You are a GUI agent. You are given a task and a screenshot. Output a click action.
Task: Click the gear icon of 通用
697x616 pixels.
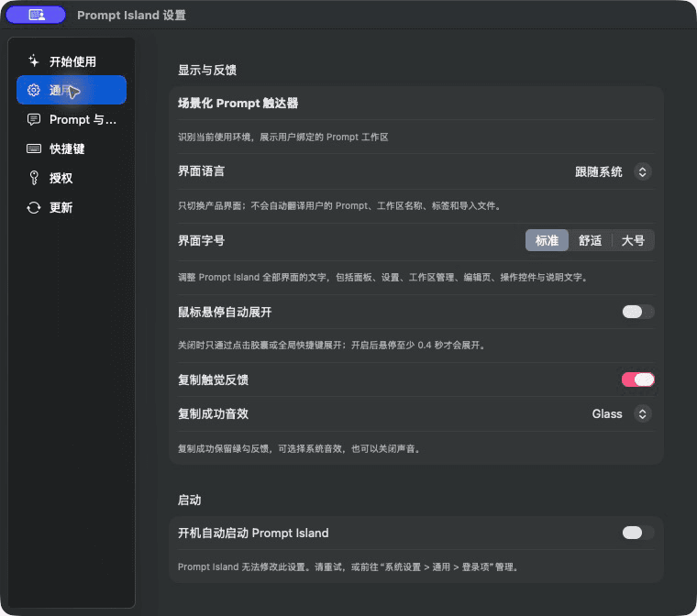point(34,90)
